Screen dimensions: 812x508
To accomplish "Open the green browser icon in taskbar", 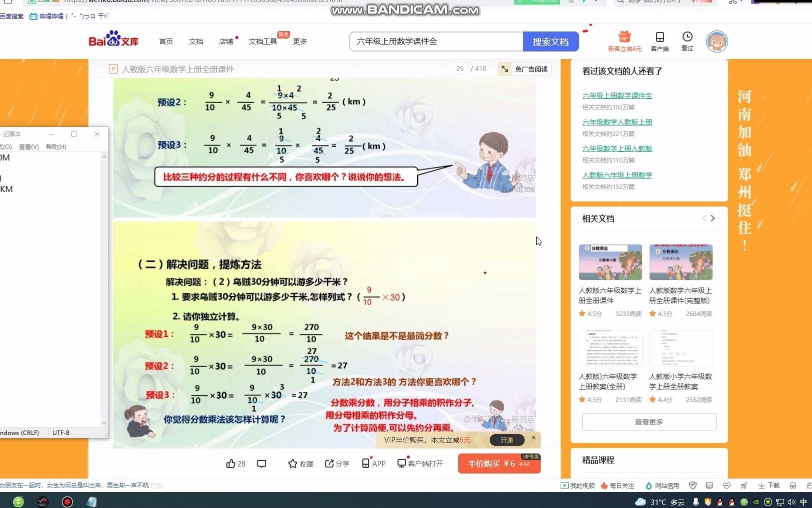I will click(18, 502).
